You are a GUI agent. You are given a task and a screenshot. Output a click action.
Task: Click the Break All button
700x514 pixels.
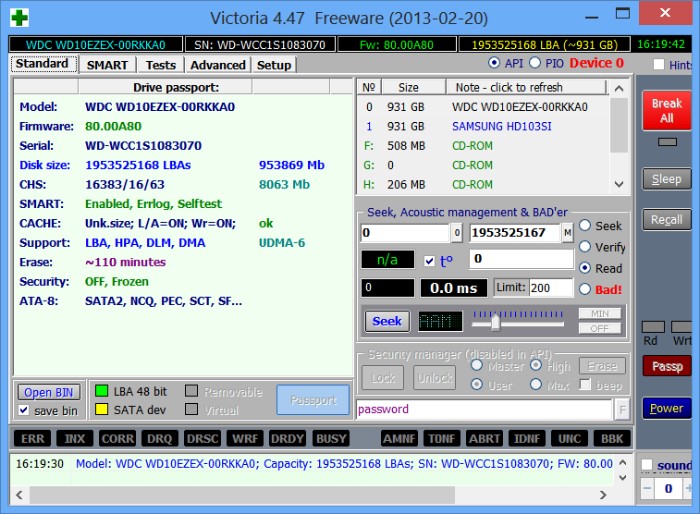click(x=667, y=111)
